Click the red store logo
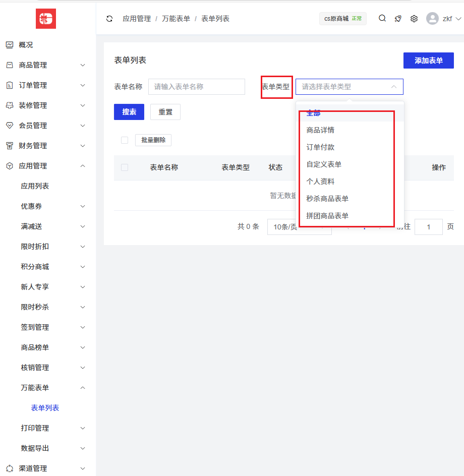This screenshot has height=476, width=464. pyautogui.click(x=46, y=19)
